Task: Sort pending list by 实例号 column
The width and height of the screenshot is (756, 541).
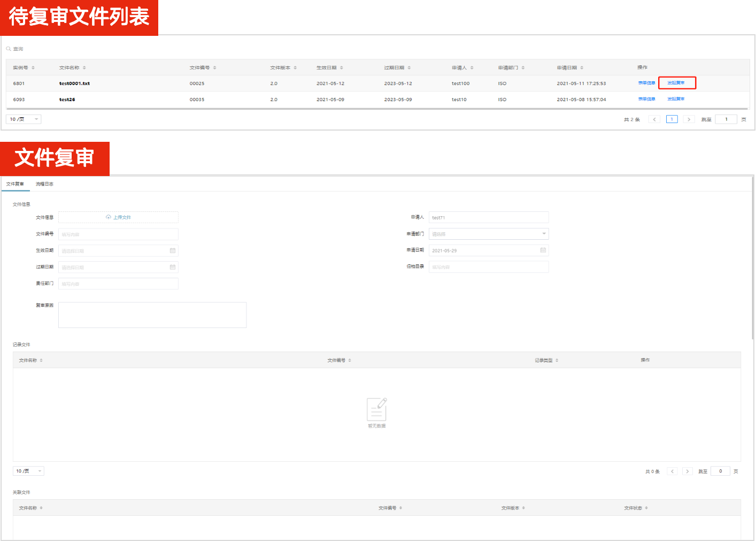Action: (x=33, y=68)
